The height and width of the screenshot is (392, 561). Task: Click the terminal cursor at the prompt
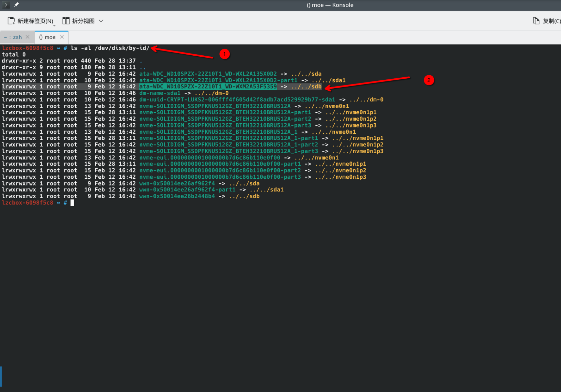(72, 203)
